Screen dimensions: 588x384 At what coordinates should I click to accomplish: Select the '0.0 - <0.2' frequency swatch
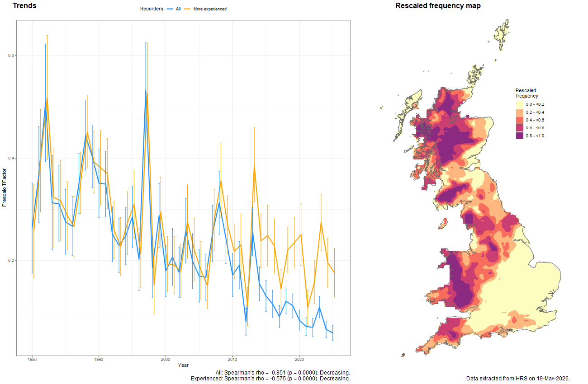tap(520, 104)
